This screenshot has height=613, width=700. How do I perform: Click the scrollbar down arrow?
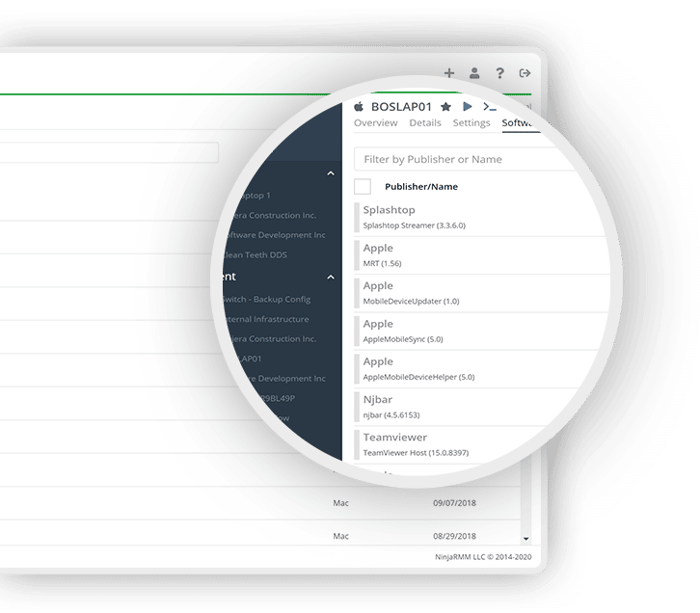[525, 538]
